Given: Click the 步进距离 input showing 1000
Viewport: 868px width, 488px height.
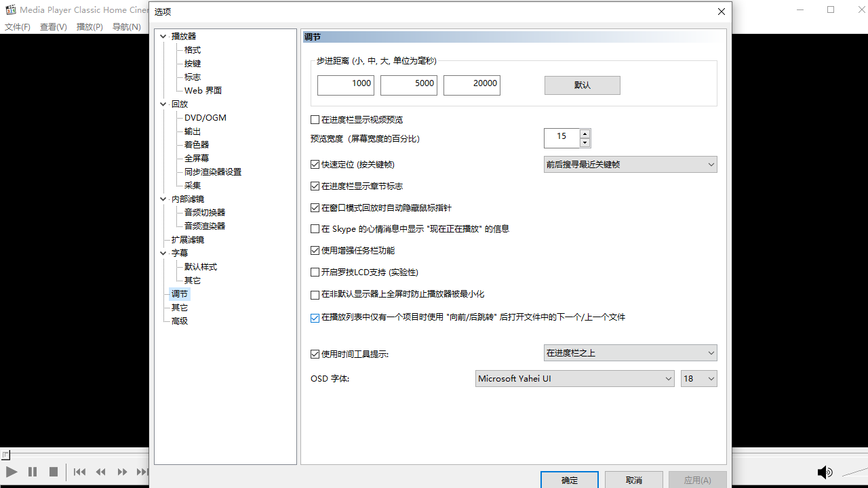Looking at the screenshot, I should coord(345,85).
